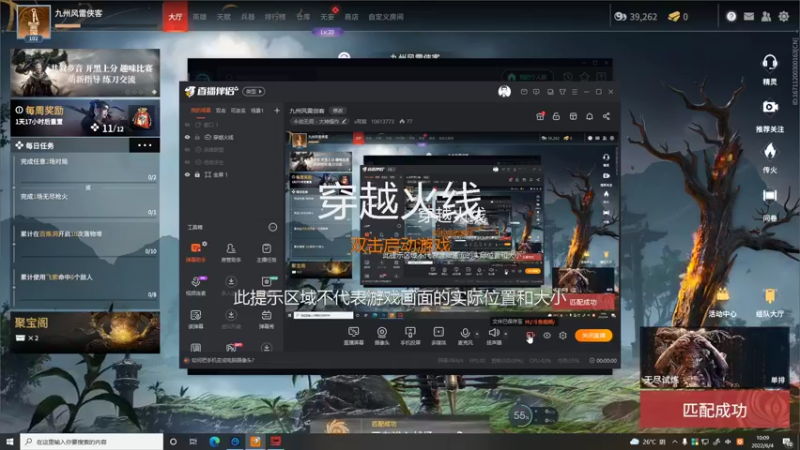Image resolution: width=800 pixels, height=450 pixels.
Task: Select the 我的场景 scene tab
Action: (x=201, y=110)
